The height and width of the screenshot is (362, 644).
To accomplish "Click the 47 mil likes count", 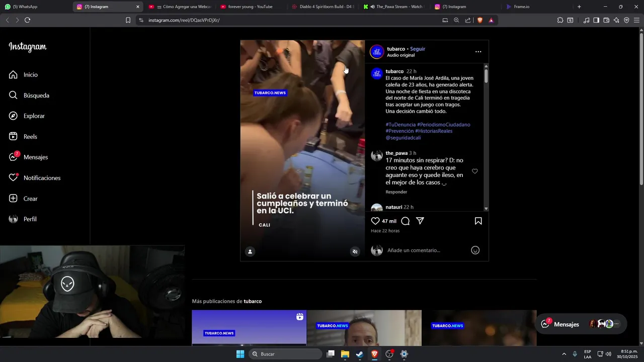I will 389,221.
